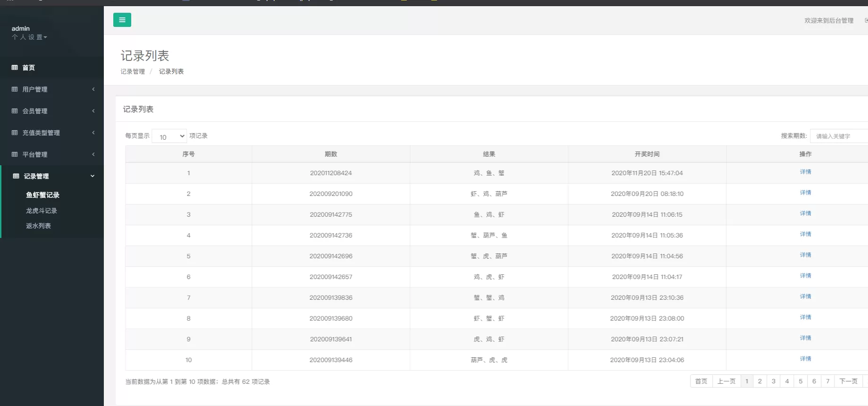
Task: Select the 返水列表 submenu item
Action: click(38, 226)
